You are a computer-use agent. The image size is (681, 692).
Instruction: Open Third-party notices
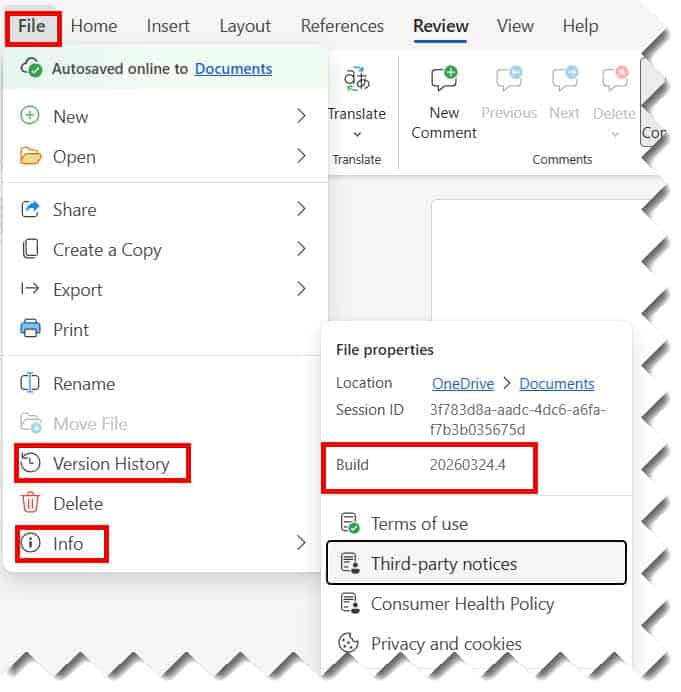[x=476, y=564]
